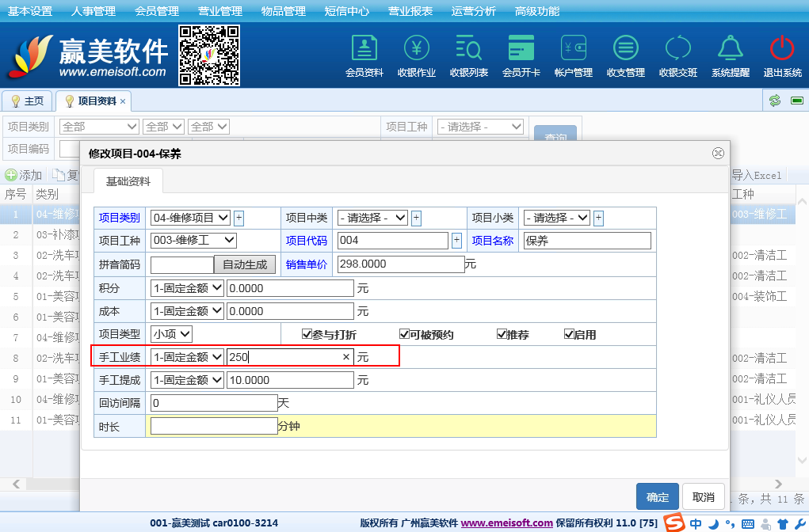Viewport: 809px width, 532px height.
Task: Switch to the 主页 tab
Action: (x=27, y=101)
